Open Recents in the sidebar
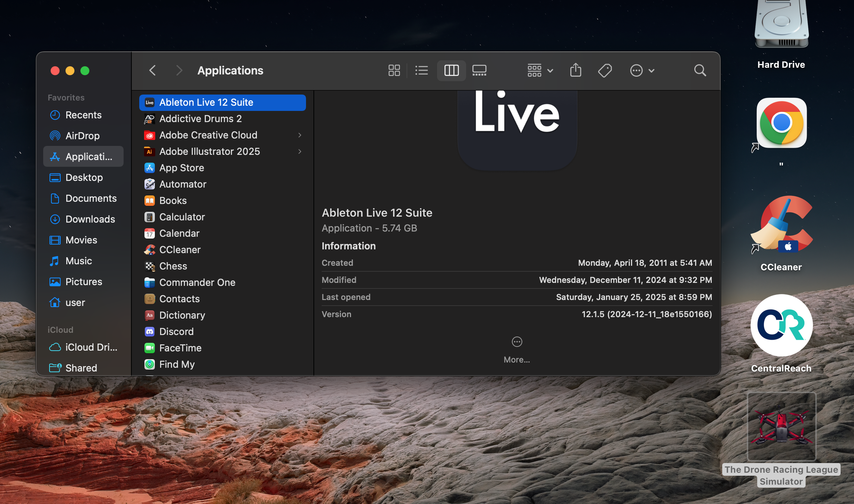The width and height of the screenshot is (854, 504). pos(83,115)
